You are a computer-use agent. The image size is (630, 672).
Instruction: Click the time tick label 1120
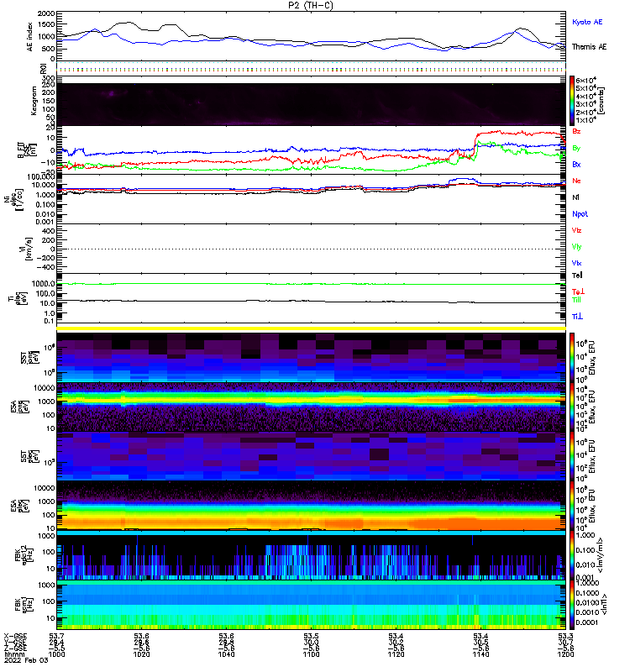pyautogui.click(x=396, y=654)
